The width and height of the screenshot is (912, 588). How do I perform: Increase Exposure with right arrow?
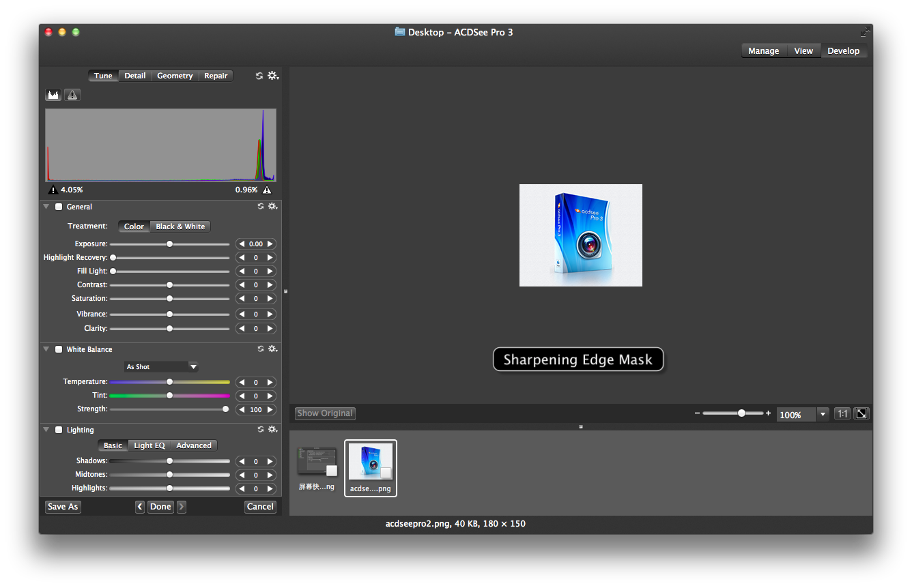click(x=270, y=244)
